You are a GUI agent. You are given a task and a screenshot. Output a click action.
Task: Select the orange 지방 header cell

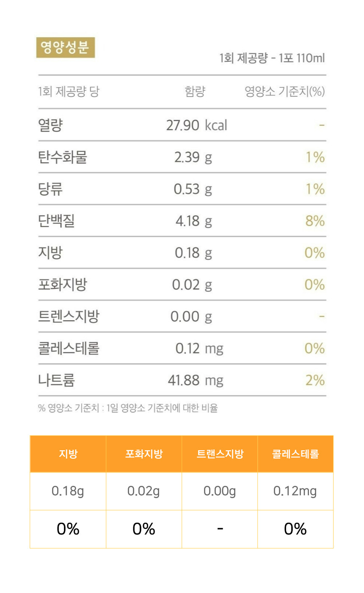pos(68,454)
